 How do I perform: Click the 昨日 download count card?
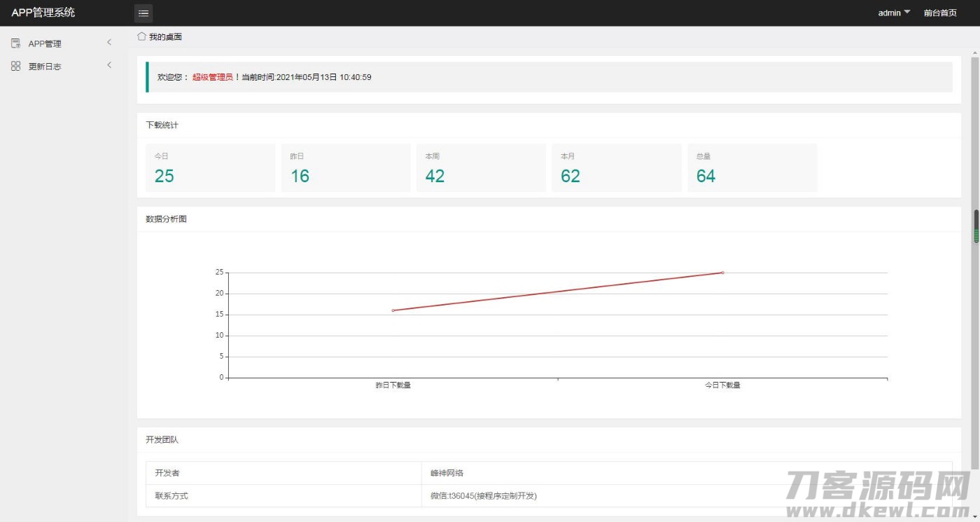point(345,168)
